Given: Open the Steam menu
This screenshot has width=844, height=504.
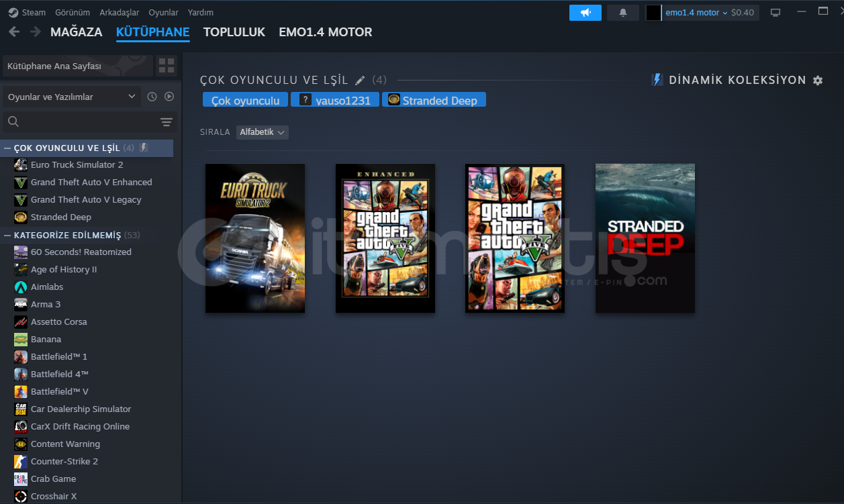Looking at the screenshot, I should pos(34,12).
